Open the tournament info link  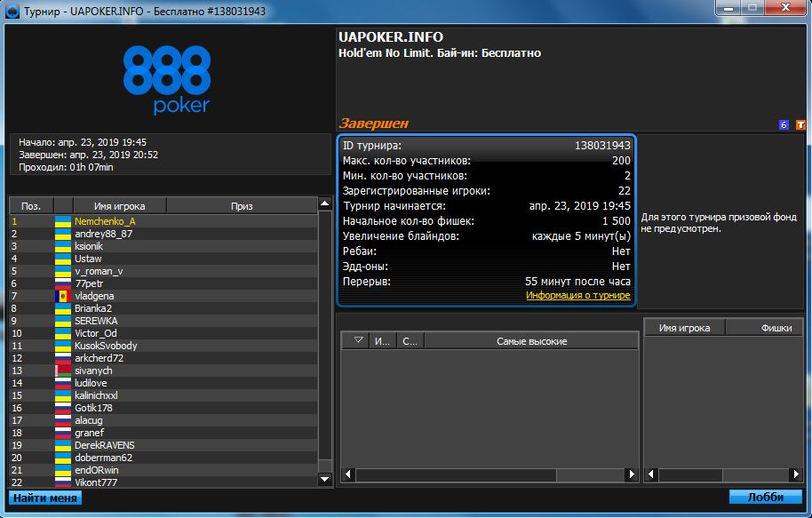pyautogui.click(x=578, y=295)
